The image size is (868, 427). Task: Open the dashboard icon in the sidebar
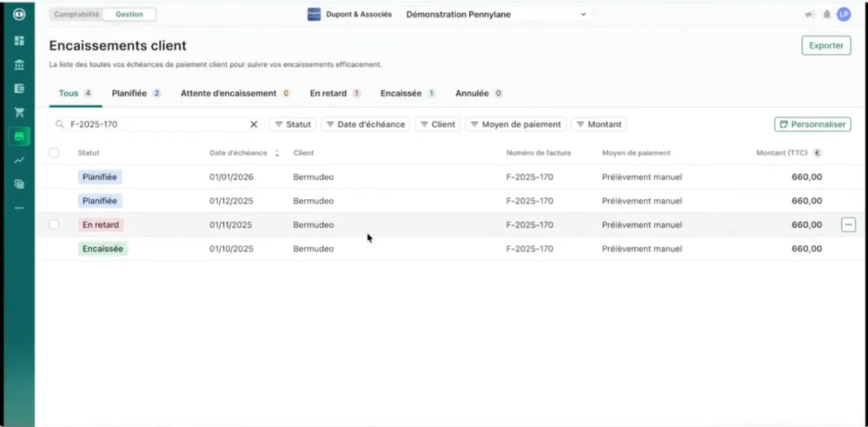[x=19, y=41]
